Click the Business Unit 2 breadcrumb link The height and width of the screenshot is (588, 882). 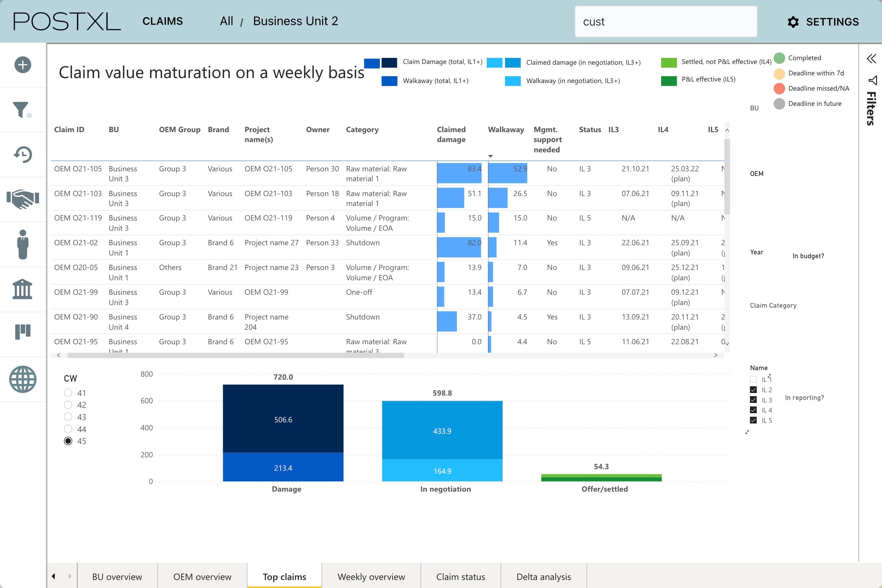click(296, 21)
